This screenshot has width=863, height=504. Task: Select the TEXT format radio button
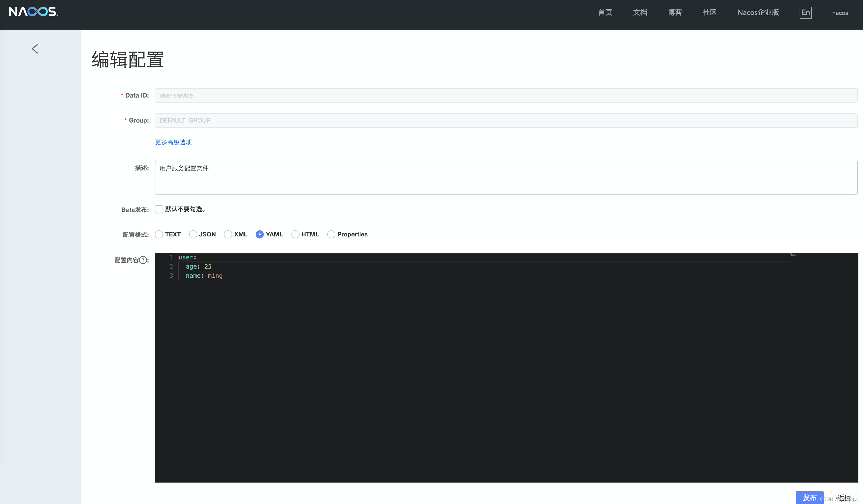coord(159,234)
